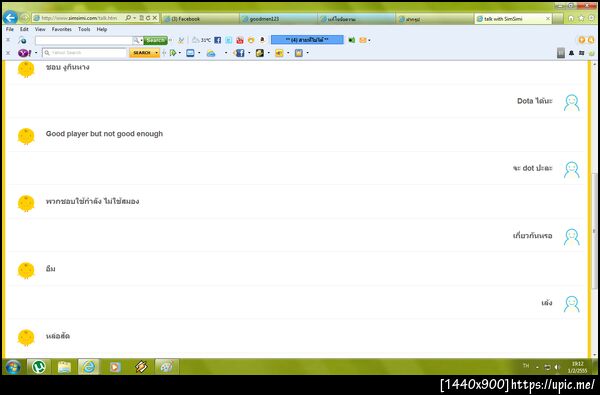Open the media player taskbar icon
The width and height of the screenshot is (600, 395).
pyautogui.click(x=115, y=367)
